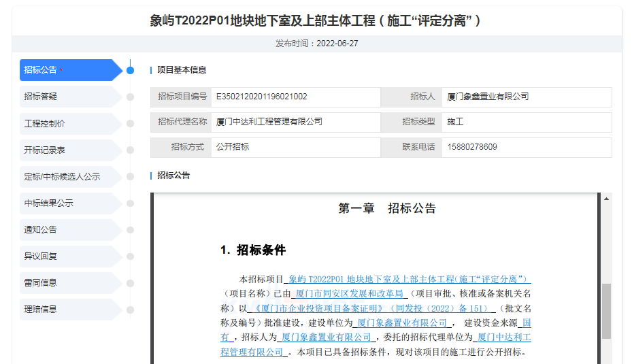
Task: Click the timeline dot beside 理赔信息
Action: pos(130,310)
